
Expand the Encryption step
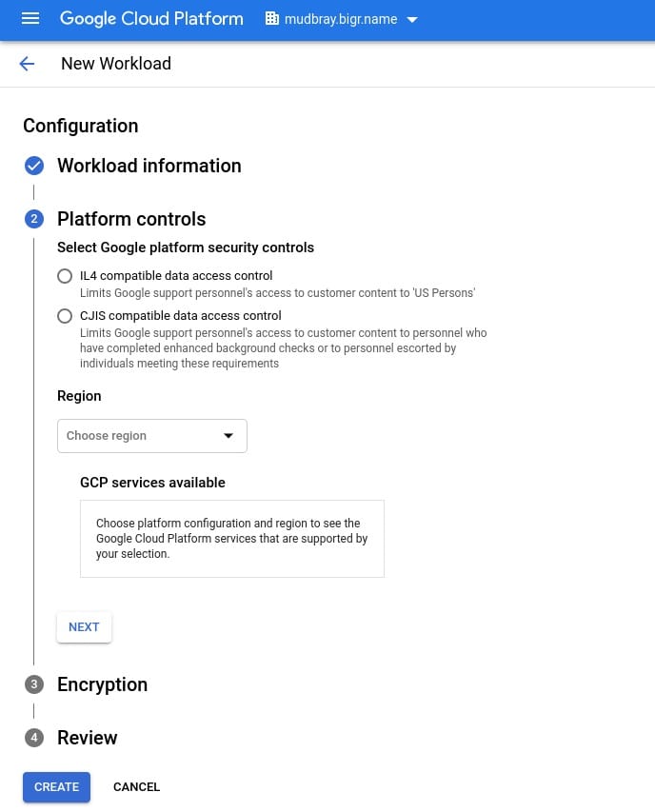(102, 685)
